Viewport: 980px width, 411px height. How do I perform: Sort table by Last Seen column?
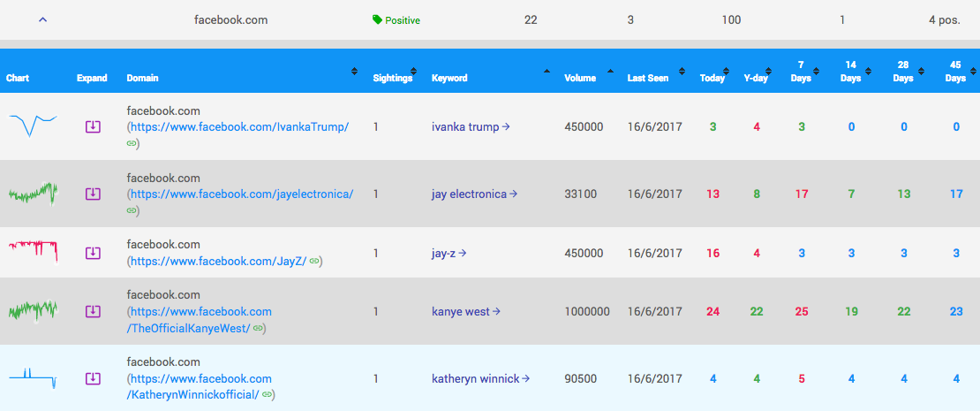(x=682, y=71)
